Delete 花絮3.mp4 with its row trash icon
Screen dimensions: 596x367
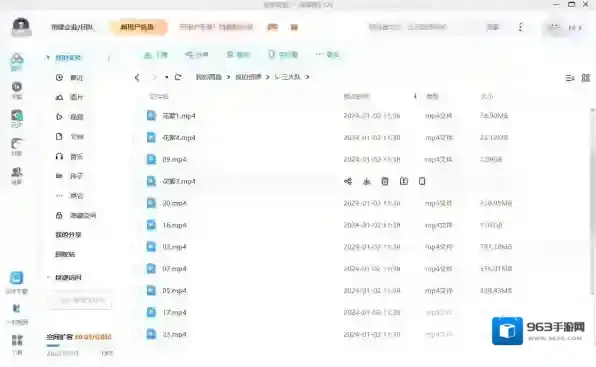[385, 182]
